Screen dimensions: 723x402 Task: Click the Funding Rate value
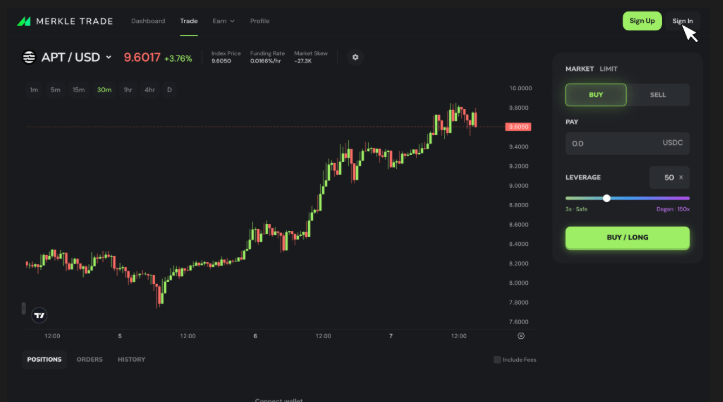pyautogui.click(x=266, y=61)
